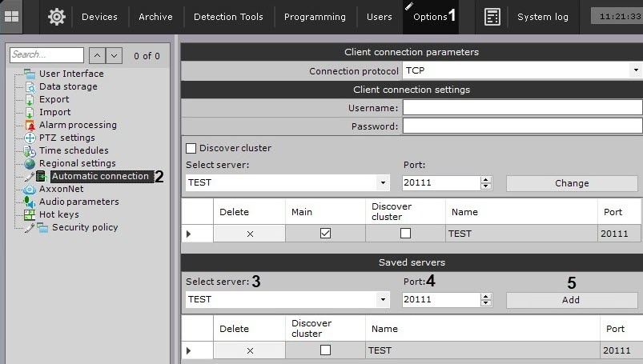Click the Username input field
This screenshot has height=364, width=643.
click(x=522, y=108)
